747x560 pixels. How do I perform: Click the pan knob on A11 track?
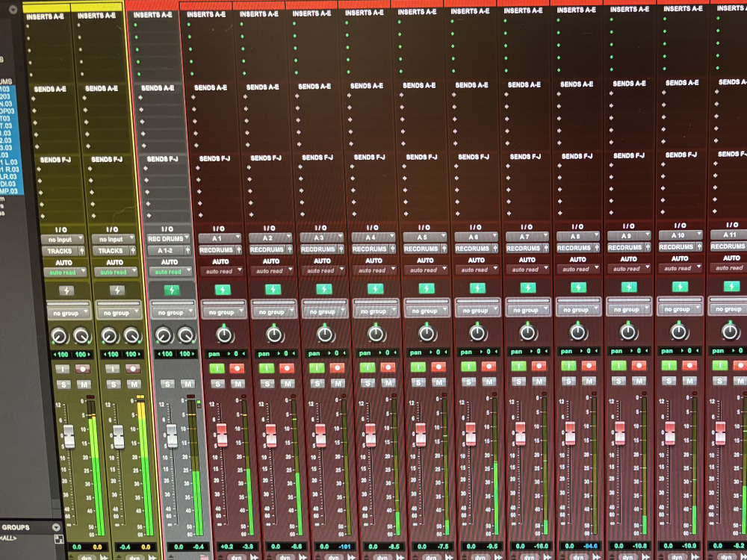coord(730,331)
